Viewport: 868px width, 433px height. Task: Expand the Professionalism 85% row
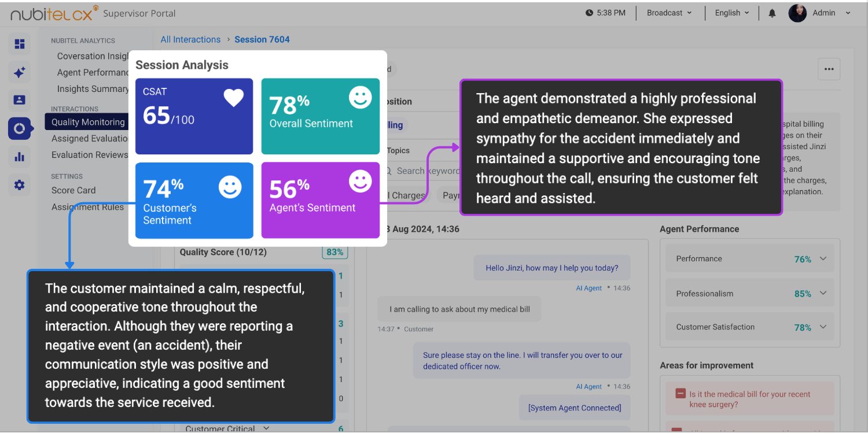pyautogui.click(x=749, y=294)
